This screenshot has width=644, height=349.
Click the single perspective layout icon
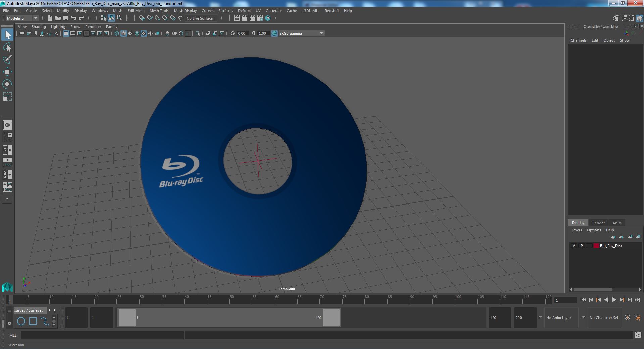point(7,125)
